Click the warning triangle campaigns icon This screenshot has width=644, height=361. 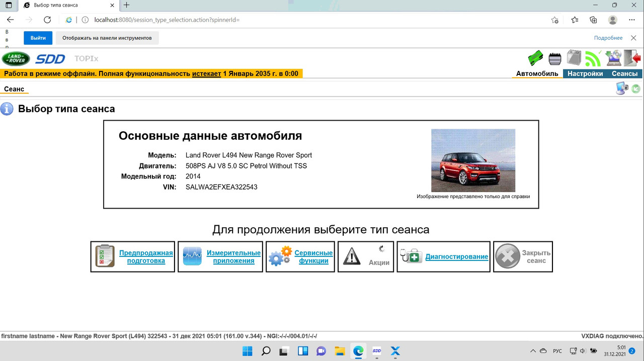pyautogui.click(x=352, y=256)
